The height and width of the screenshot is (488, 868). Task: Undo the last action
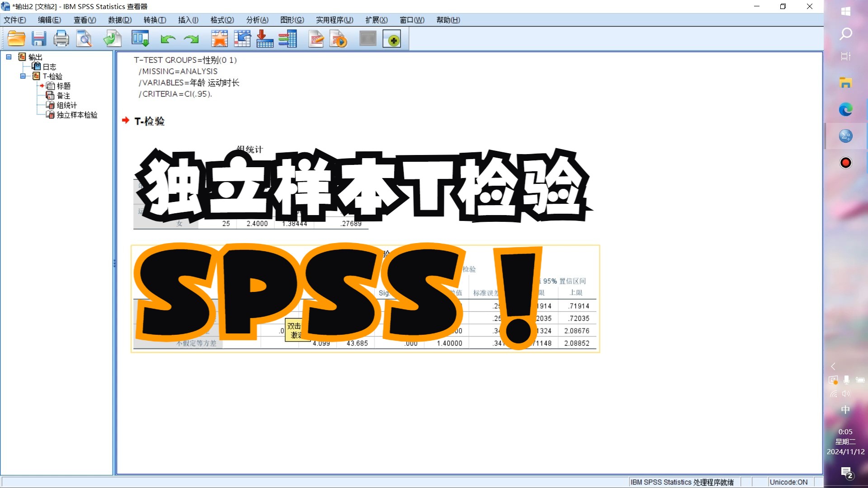(168, 39)
